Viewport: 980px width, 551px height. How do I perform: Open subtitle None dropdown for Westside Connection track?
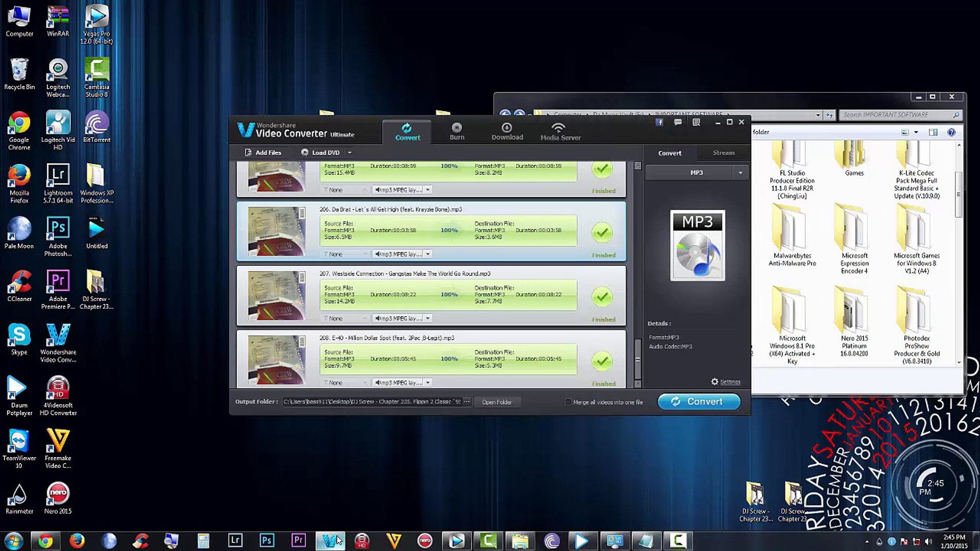345,318
